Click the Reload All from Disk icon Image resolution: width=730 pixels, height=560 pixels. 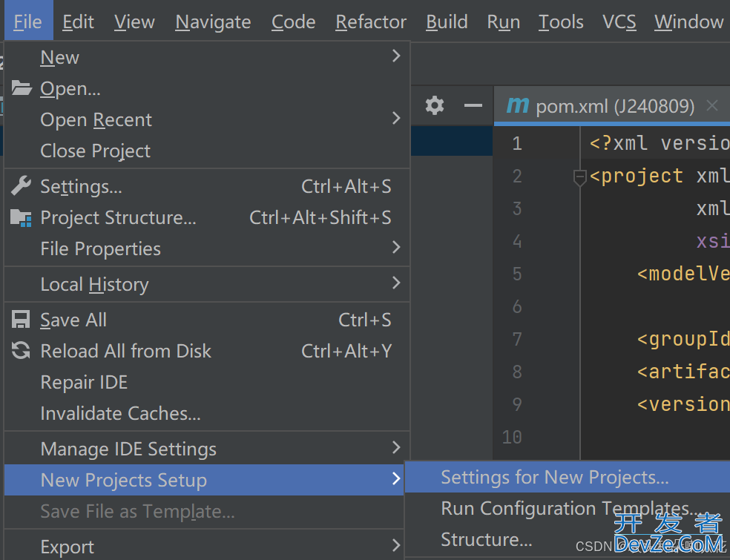click(x=21, y=351)
